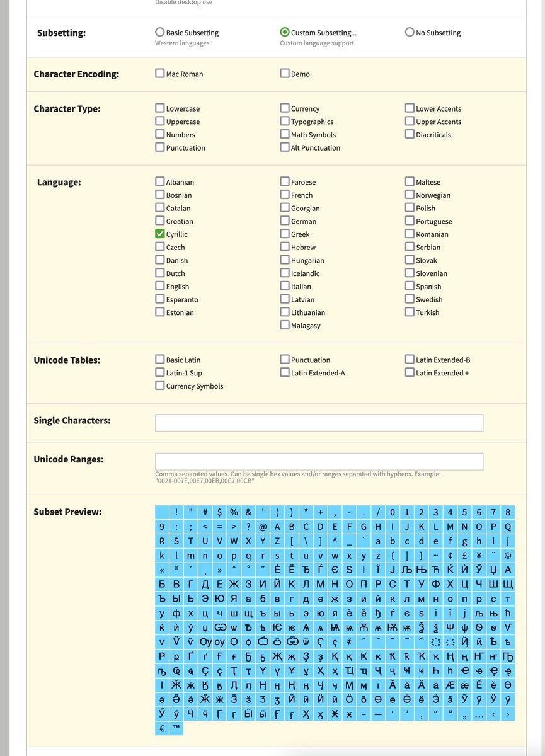Focus the Unicode Ranges input field

319,461
